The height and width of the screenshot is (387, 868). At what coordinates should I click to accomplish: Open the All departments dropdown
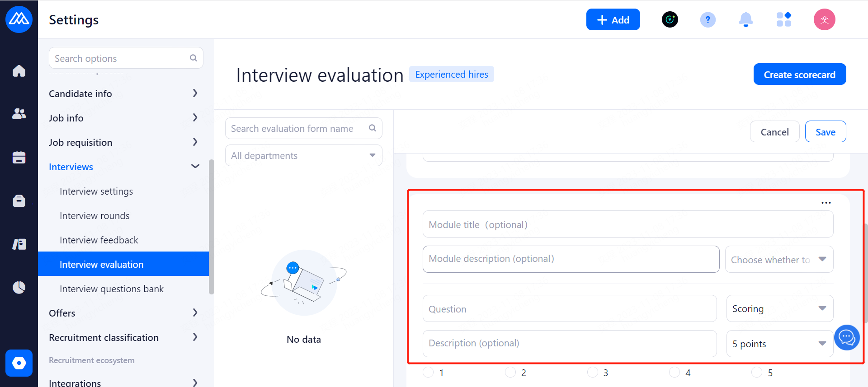pyautogui.click(x=303, y=155)
